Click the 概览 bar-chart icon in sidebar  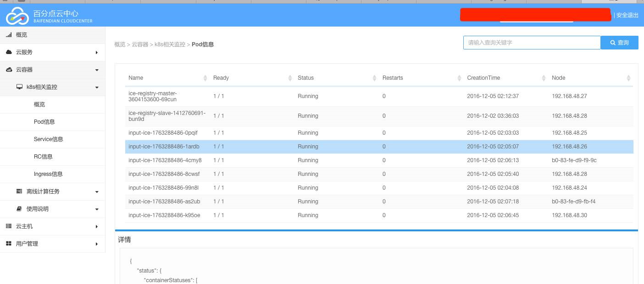click(x=9, y=35)
